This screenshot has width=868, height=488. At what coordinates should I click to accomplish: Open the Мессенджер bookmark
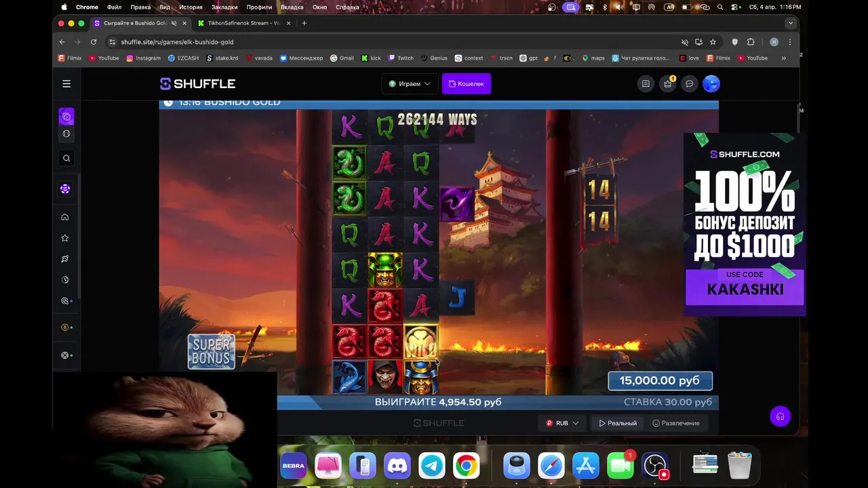point(301,58)
